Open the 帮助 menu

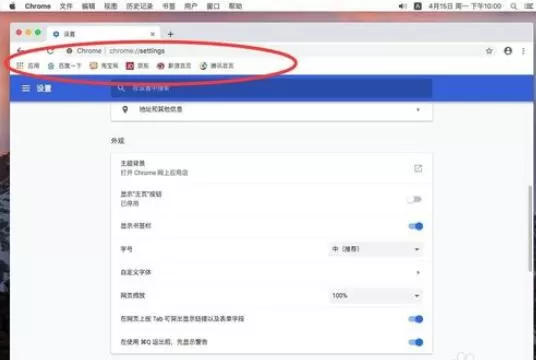click(x=236, y=6)
